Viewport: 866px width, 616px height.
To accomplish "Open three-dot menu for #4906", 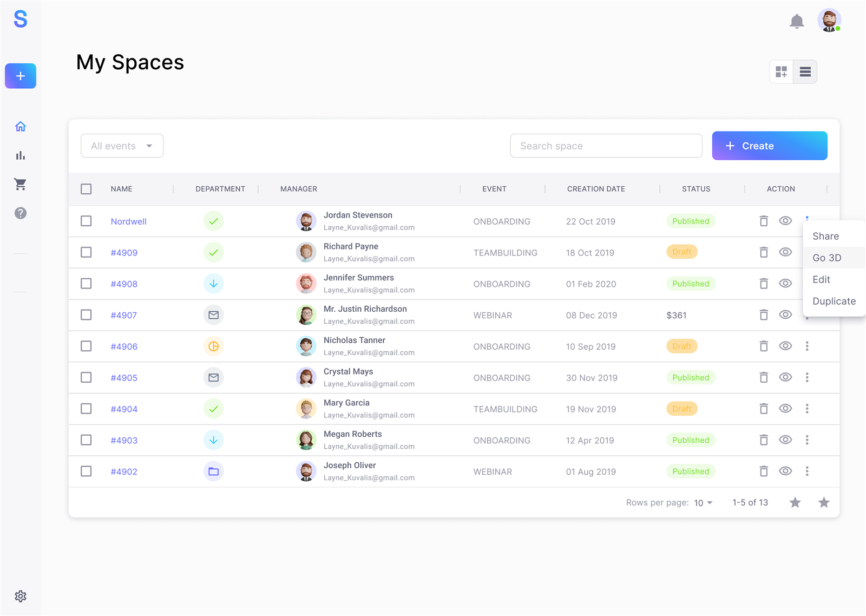I will click(807, 346).
